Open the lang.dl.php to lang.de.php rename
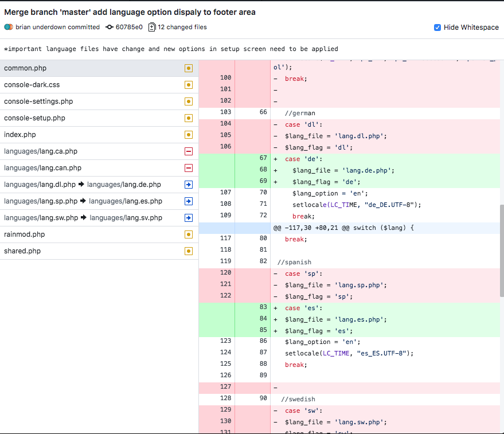This screenshot has height=434, width=504. 99,185
